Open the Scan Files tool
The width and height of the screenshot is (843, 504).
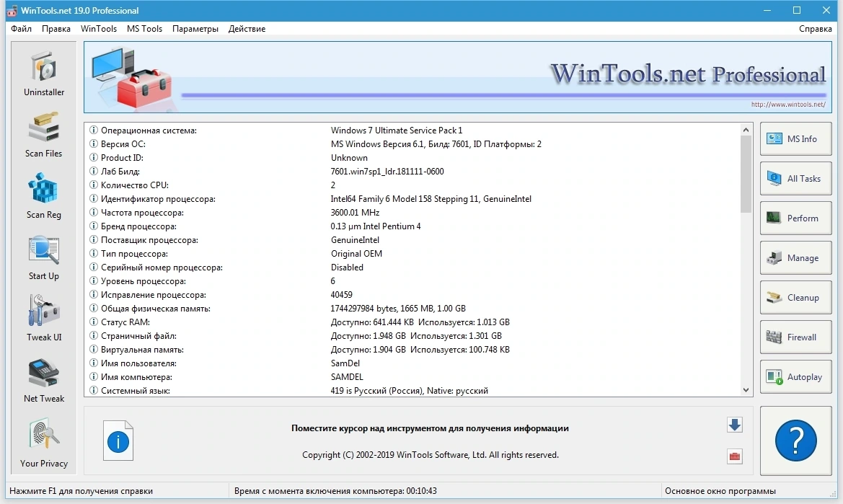43,136
